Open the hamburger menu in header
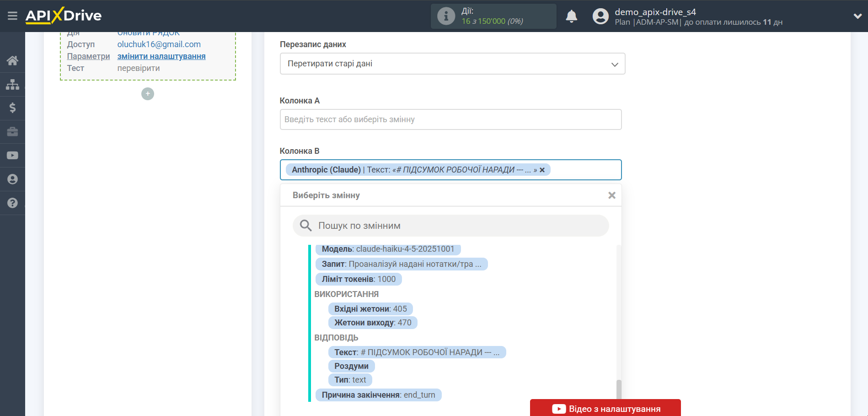The image size is (868, 416). (x=12, y=16)
